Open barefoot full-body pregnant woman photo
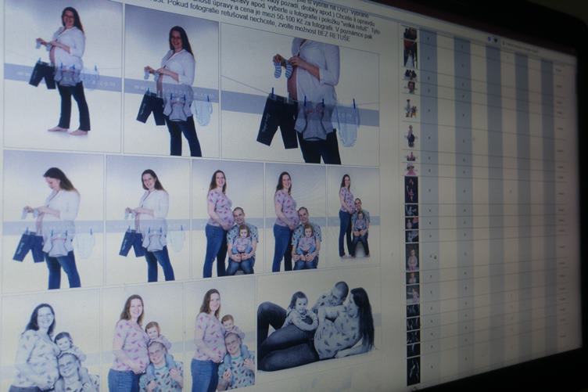588x392 pixels. (63, 75)
